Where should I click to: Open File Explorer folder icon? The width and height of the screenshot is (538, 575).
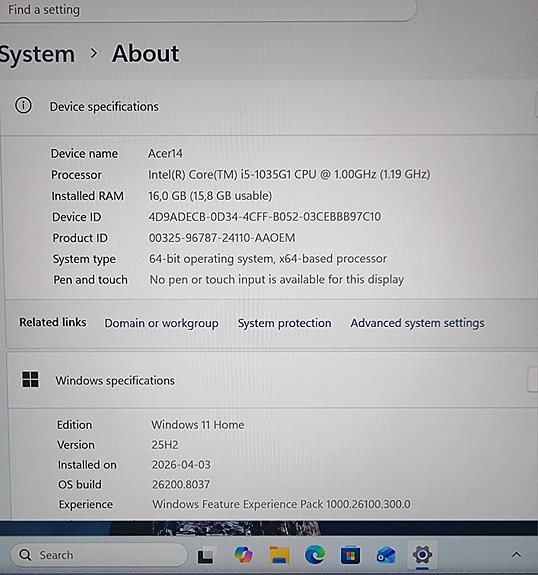[x=279, y=555]
